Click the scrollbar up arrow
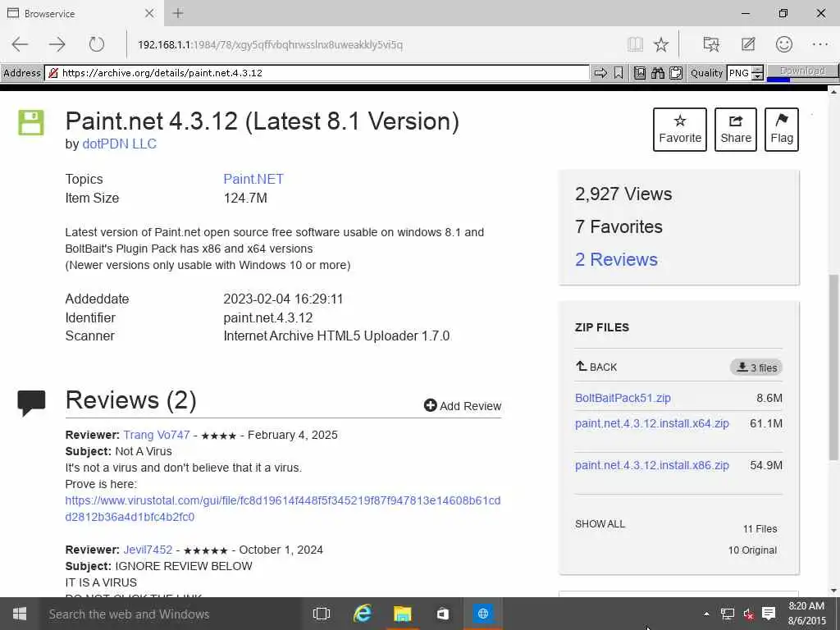This screenshot has height=630, width=840. 833,92
